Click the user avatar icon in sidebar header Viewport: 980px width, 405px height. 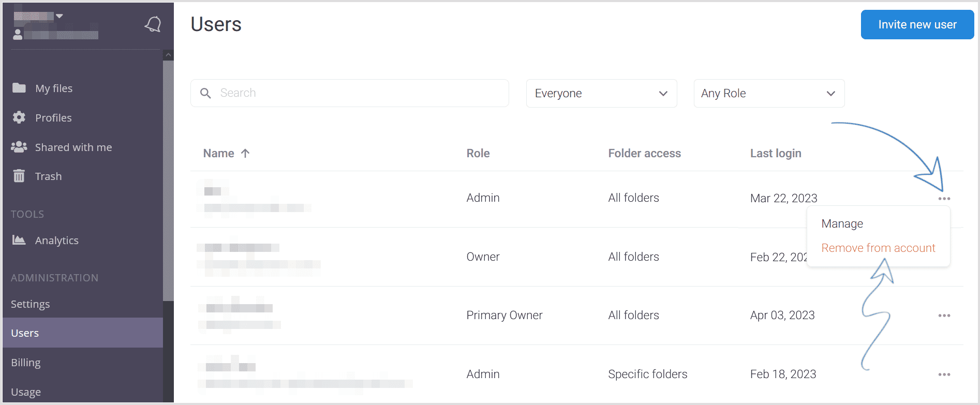(18, 35)
